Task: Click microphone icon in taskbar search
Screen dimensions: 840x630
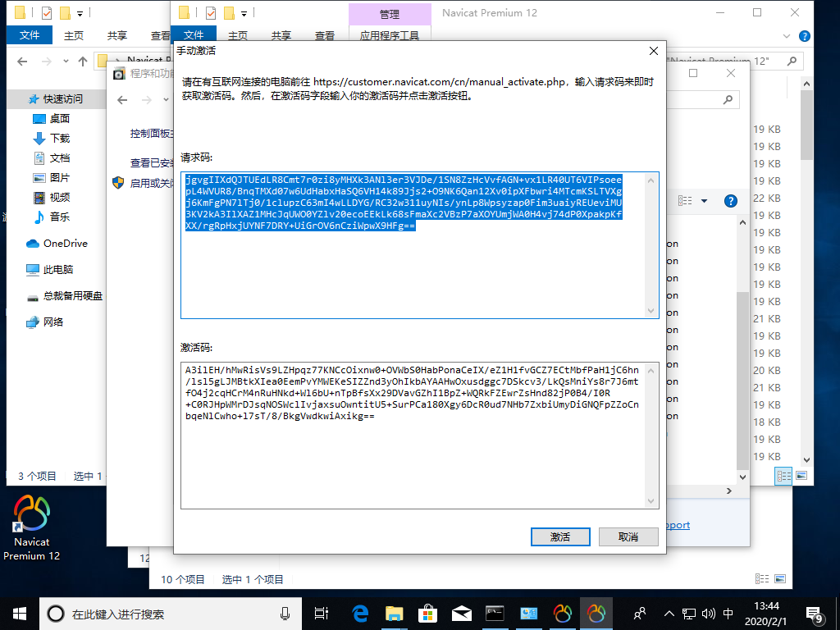Action: pyautogui.click(x=285, y=614)
